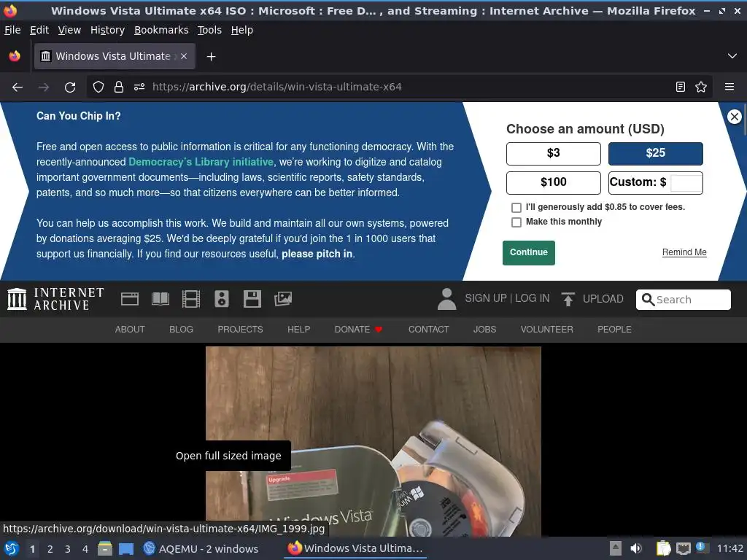Image resolution: width=747 pixels, height=560 pixels.
Task: Click the Remind Me link
Action: point(684,252)
